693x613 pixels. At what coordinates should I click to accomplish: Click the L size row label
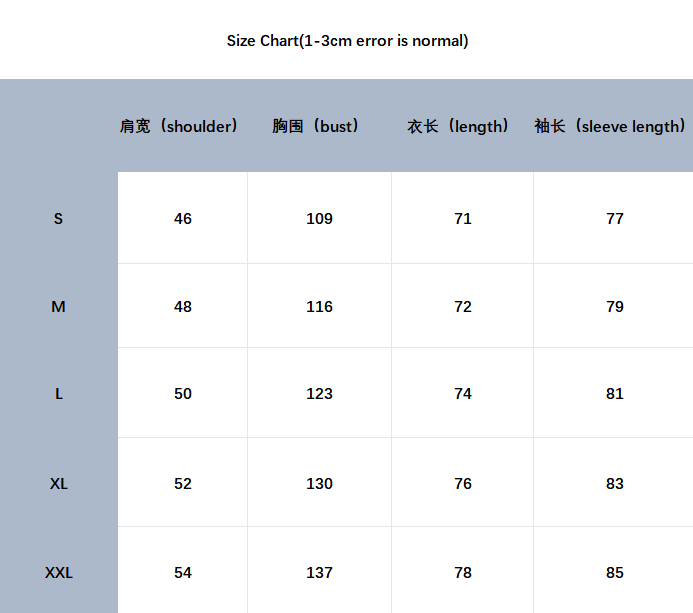pyautogui.click(x=58, y=394)
